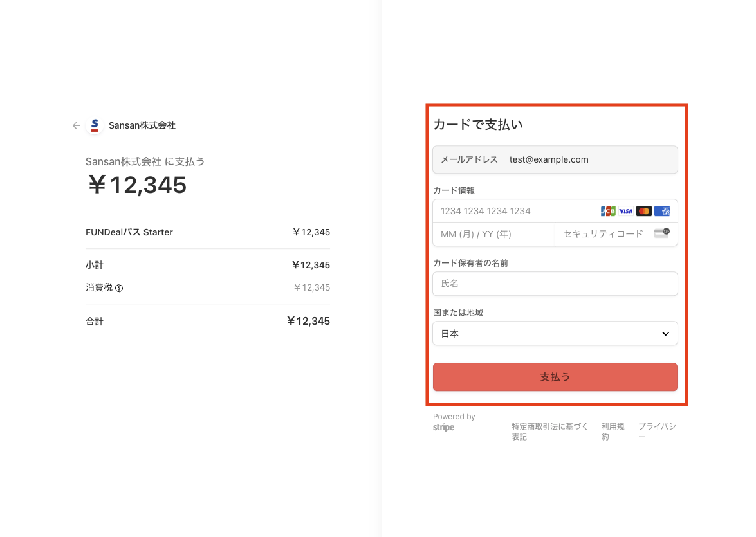Click the red 支払う pay button
The image size is (756, 537).
[x=555, y=377]
